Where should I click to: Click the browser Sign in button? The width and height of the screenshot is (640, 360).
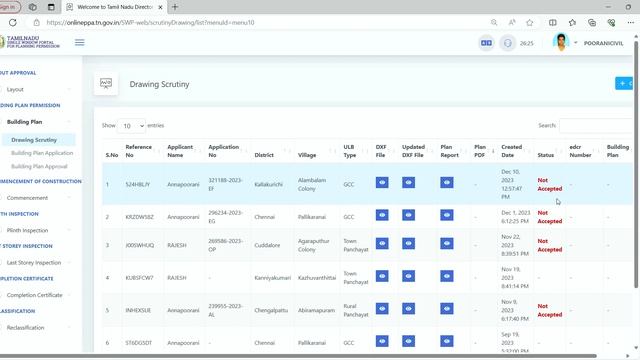[9, 7]
